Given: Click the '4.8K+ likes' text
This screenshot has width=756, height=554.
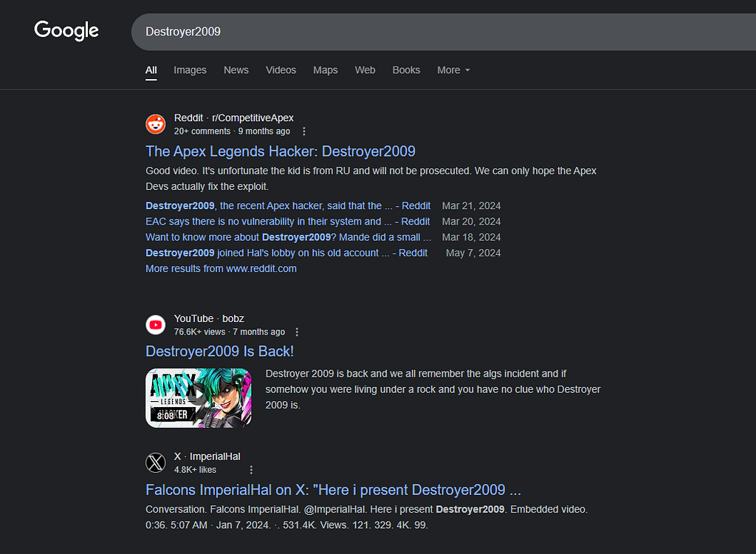Looking at the screenshot, I should pyautogui.click(x=195, y=470).
